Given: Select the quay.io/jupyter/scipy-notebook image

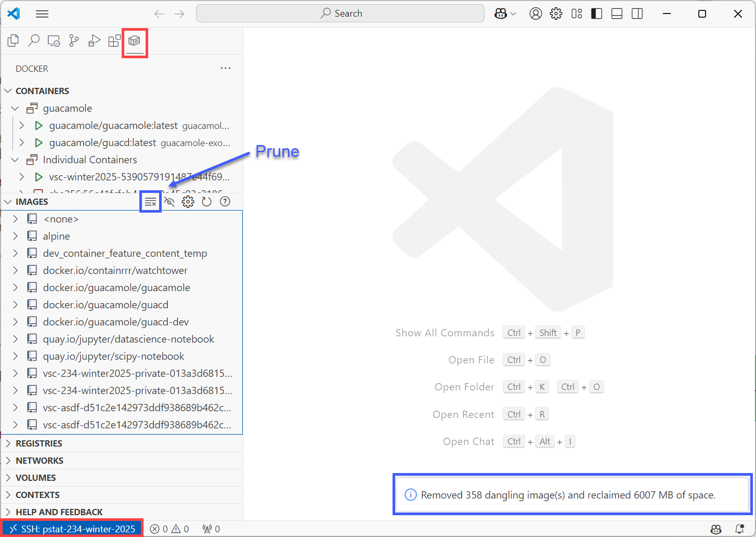Looking at the screenshot, I should [113, 357].
